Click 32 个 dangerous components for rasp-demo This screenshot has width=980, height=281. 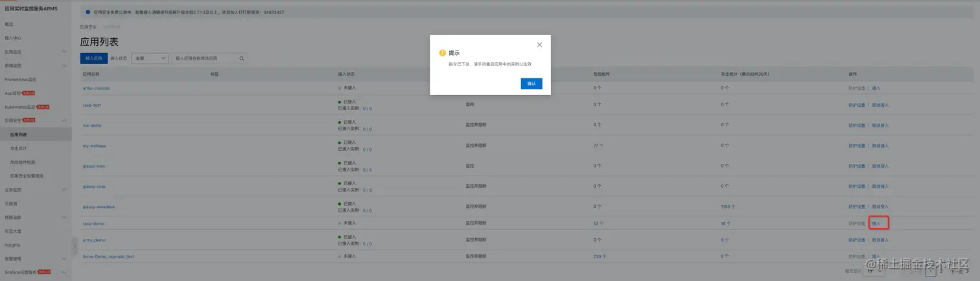point(598,223)
